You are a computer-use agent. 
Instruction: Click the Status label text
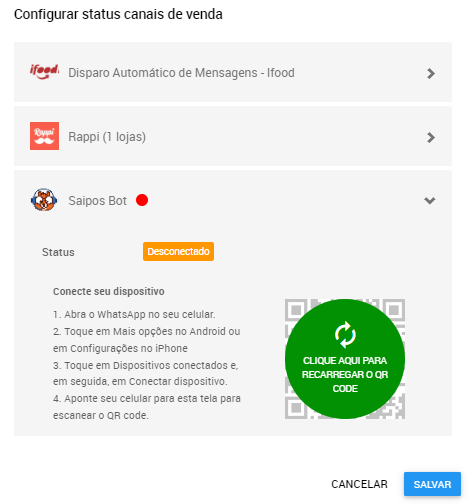(x=58, y=252)
